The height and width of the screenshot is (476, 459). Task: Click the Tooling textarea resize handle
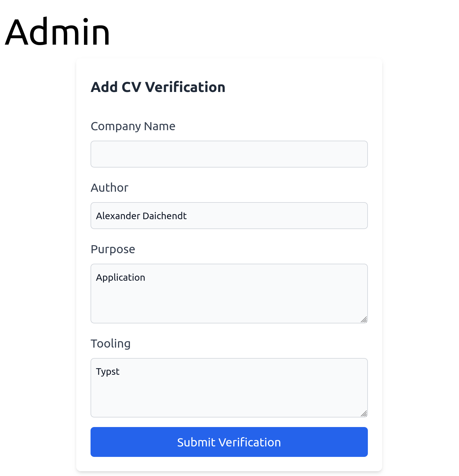click(364, 414)
